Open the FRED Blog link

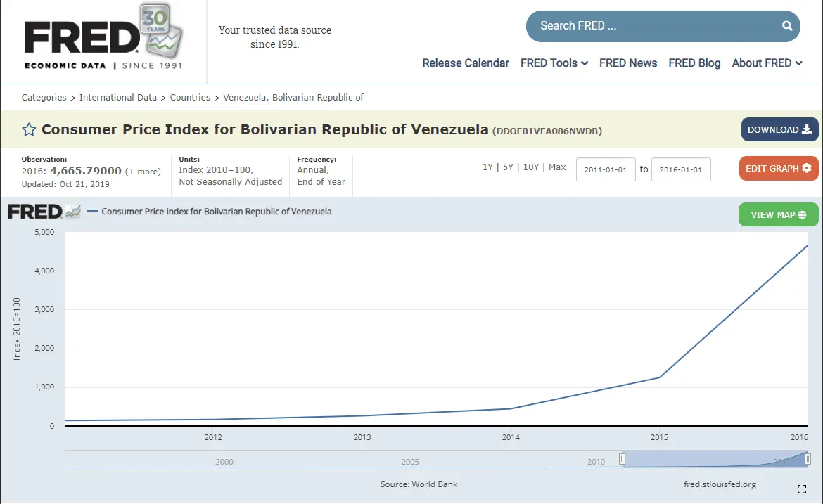(x=694, y=63)
